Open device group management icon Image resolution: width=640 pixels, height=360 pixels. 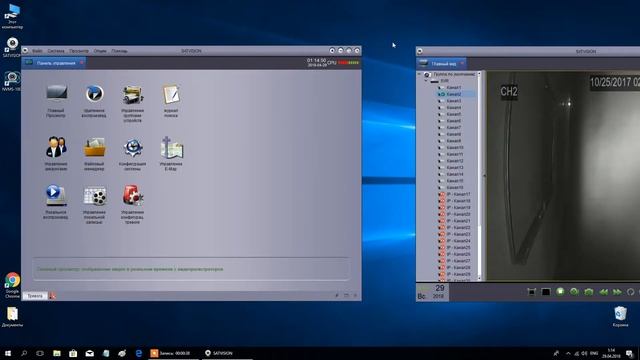pos(133,94)
